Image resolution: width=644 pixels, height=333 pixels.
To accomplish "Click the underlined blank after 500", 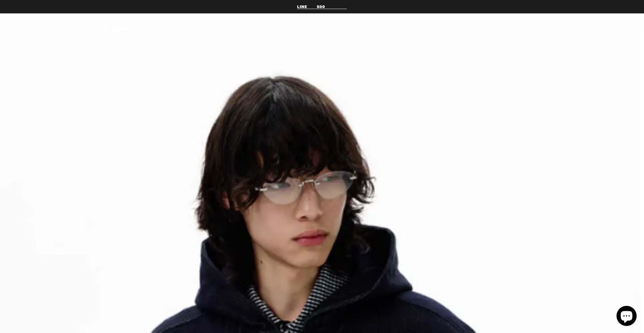I will pyautogui.click(x=336, y=7).
